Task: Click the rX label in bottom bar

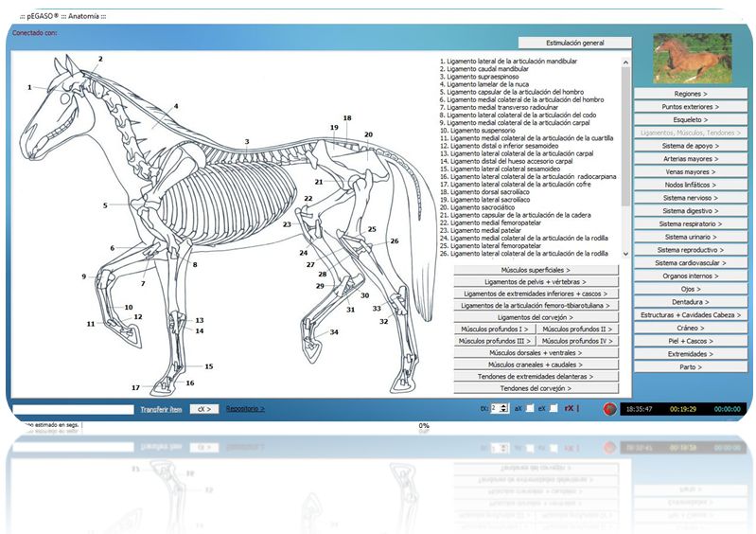Action: pos(570,409)
